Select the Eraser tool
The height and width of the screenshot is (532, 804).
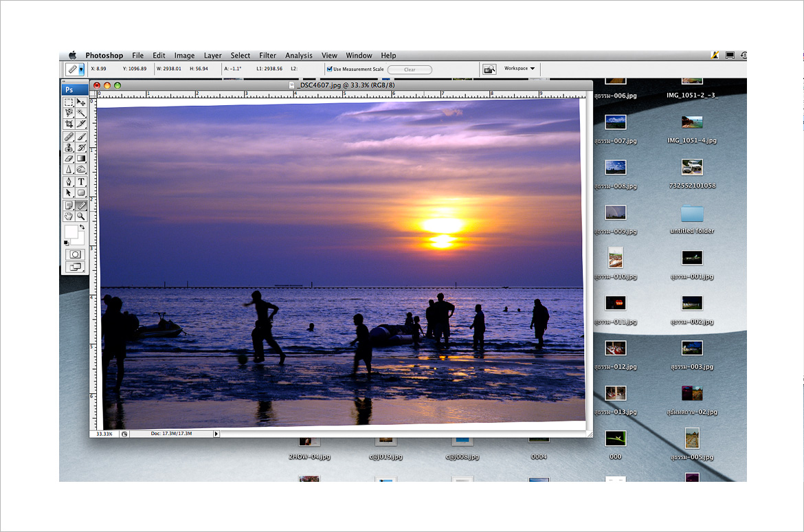69,158
